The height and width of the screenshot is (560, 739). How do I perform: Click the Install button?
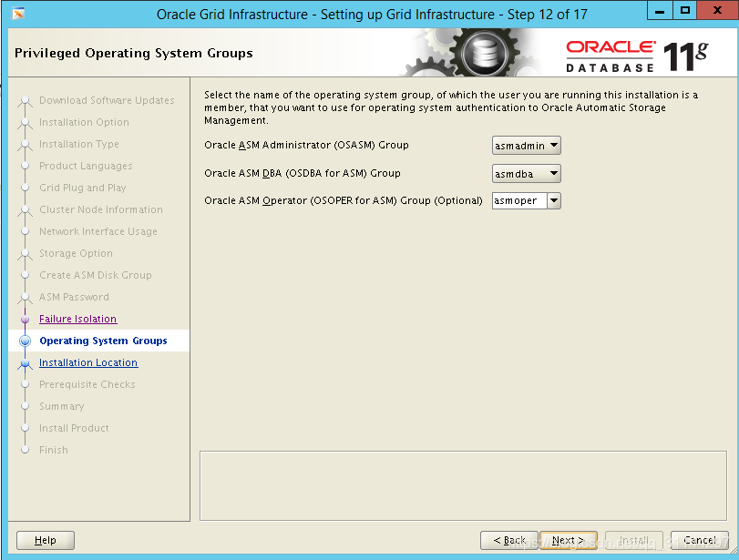pos(634,540)
